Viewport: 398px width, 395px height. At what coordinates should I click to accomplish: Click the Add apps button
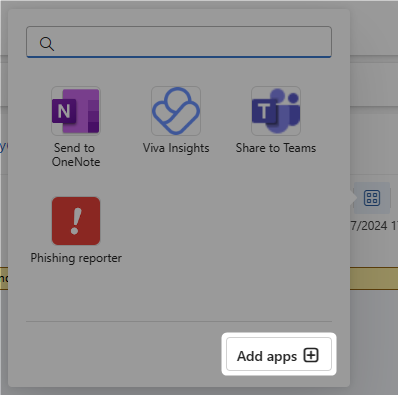(x=279, y=354)
